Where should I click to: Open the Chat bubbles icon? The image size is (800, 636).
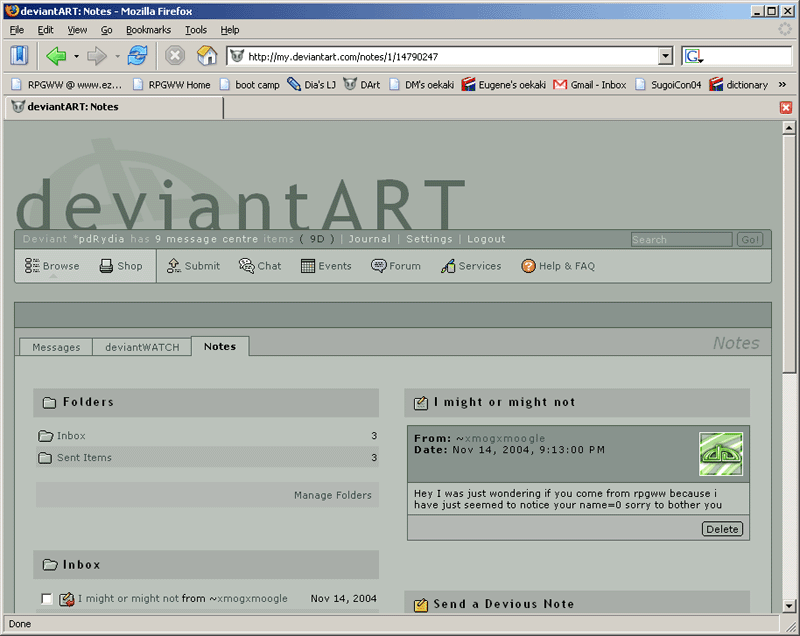click(246, 266)
